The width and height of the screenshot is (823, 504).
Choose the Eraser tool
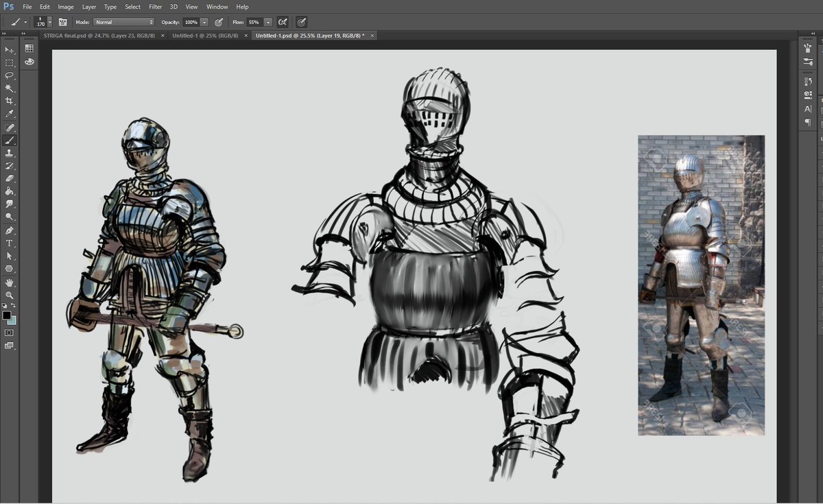(x=10, y=178)
